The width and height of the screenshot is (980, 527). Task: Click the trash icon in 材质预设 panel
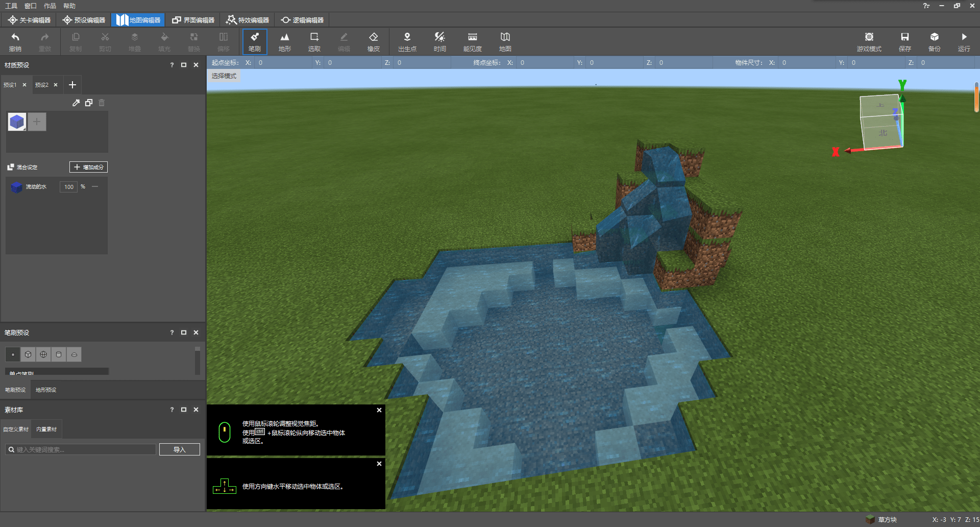point(102,103)
